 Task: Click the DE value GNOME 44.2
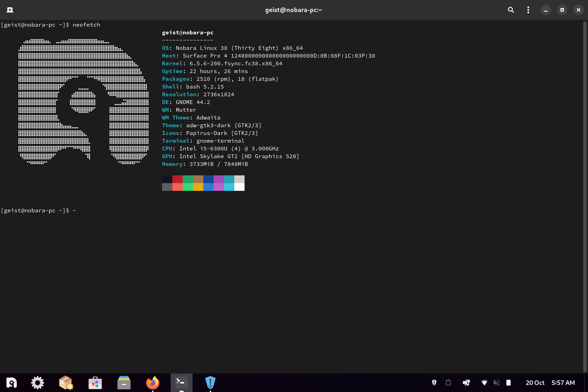pyautogui.click(x=193, y=102)
